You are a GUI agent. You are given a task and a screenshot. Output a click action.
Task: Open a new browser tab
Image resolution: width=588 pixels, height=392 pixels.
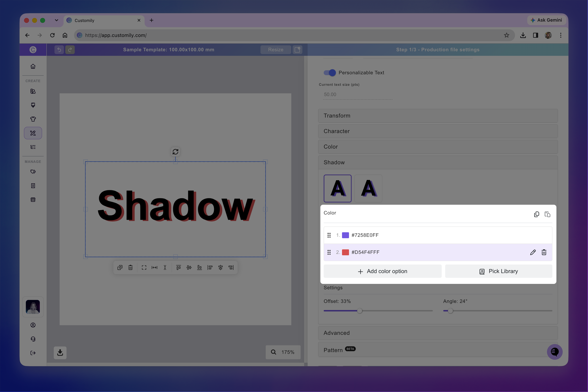click(151, 20)
